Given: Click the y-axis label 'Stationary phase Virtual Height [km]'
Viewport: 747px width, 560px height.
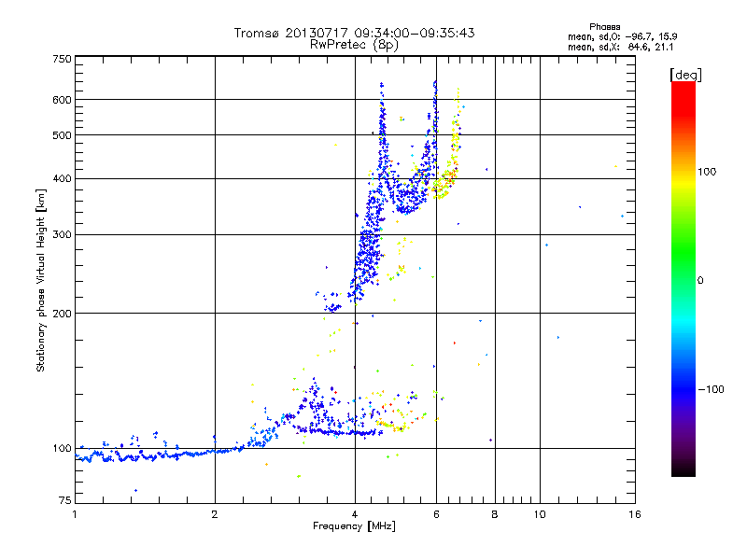Looking at the screenshot, I should point(40,280).
